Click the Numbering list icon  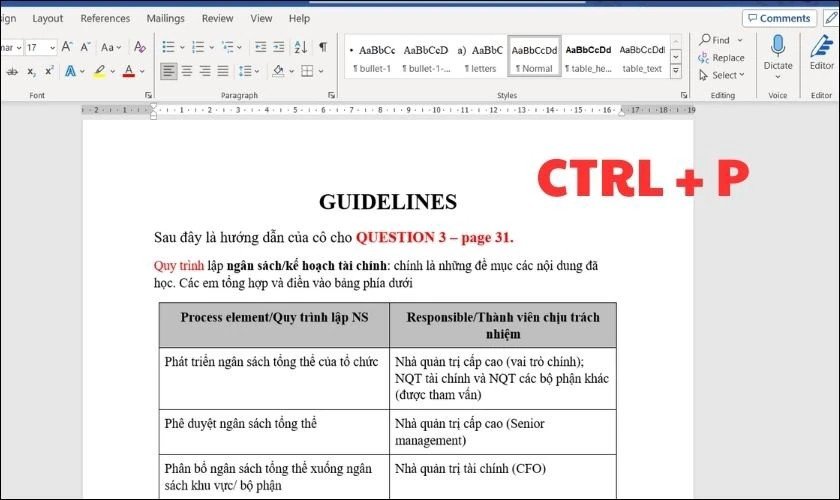pos(198,47)
